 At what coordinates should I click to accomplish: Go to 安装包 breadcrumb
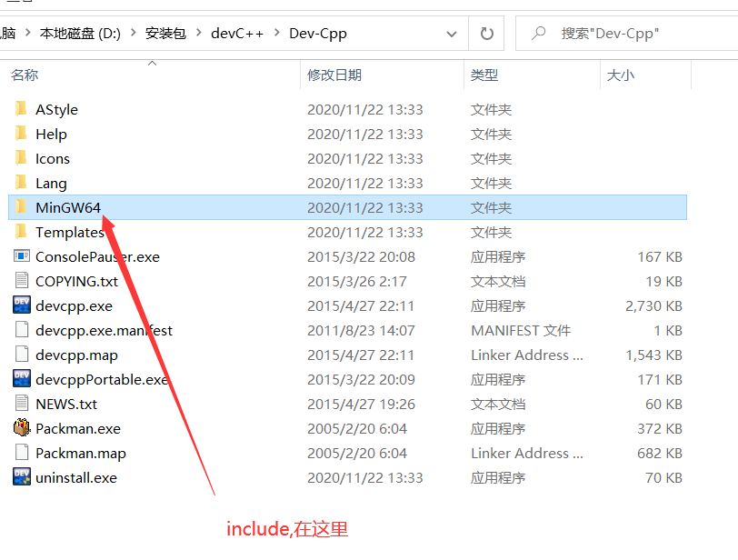[x=165, y=34]
